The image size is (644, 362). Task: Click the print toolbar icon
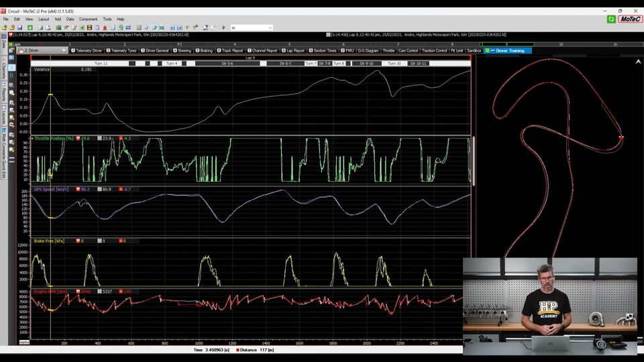point(40,27)
